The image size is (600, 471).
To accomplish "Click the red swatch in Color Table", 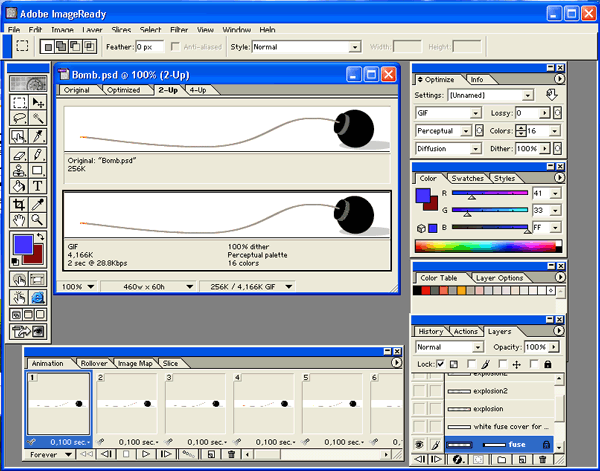I will click(x=426, y=290).
